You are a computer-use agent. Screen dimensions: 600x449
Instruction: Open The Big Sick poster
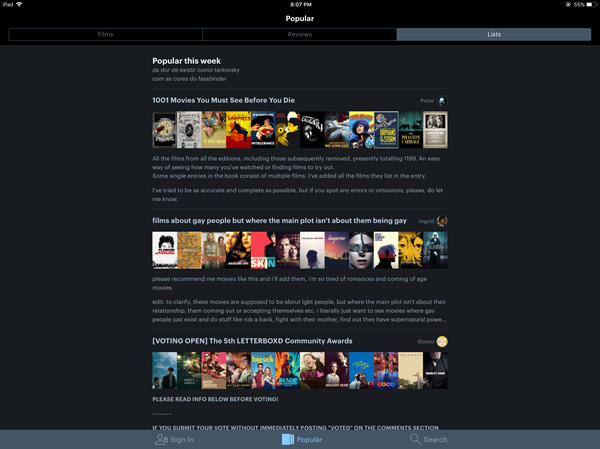tap(263, 371)
